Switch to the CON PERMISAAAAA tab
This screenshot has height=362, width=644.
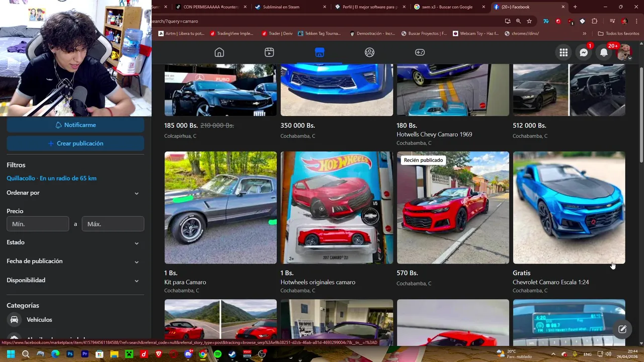point(211,7)
